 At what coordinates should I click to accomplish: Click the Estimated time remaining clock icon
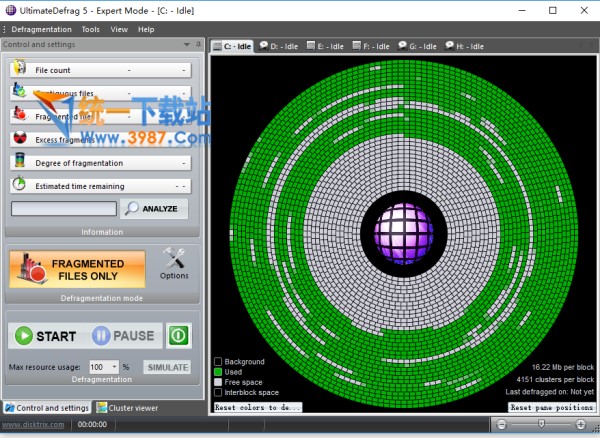[19, 185]
